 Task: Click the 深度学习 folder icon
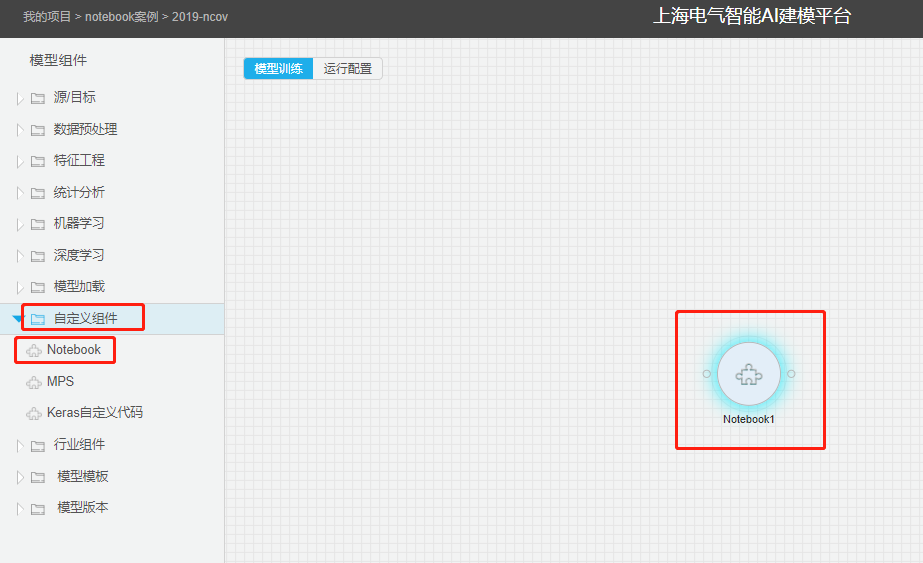click(x=38, y=256)
